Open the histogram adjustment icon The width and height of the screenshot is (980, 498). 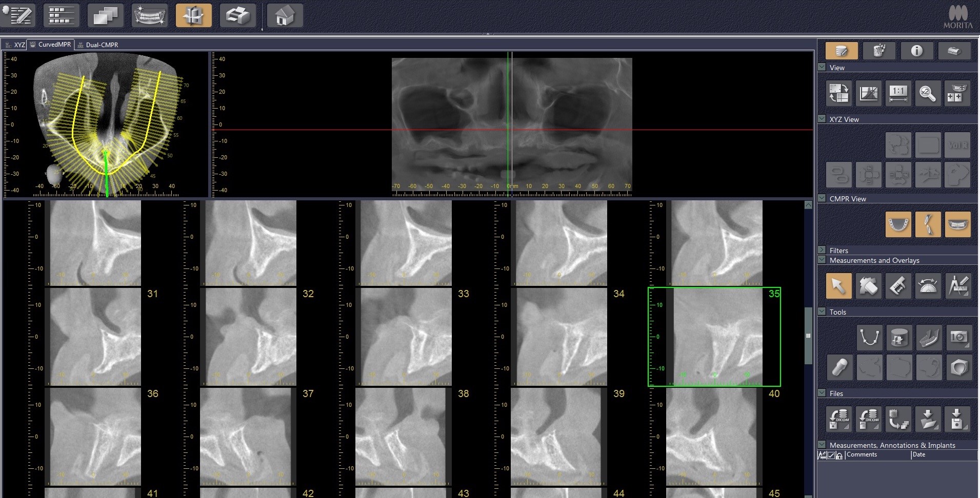point(869,93)
